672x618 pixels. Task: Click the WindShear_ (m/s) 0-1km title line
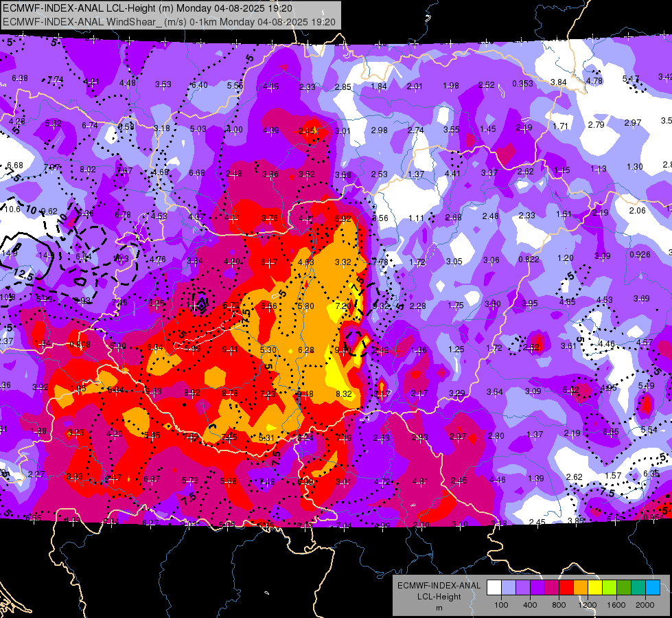pos(169,22)
